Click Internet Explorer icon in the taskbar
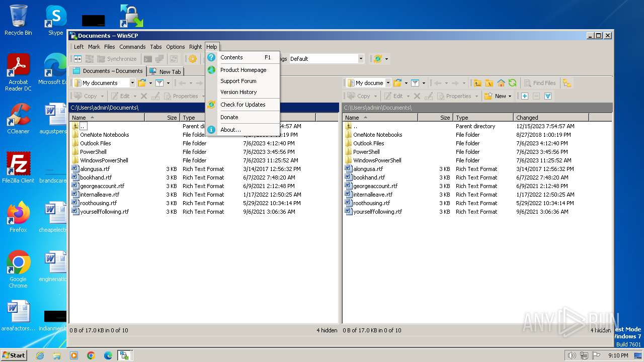This screenshot has width=644, height=362. coord(40,355)
